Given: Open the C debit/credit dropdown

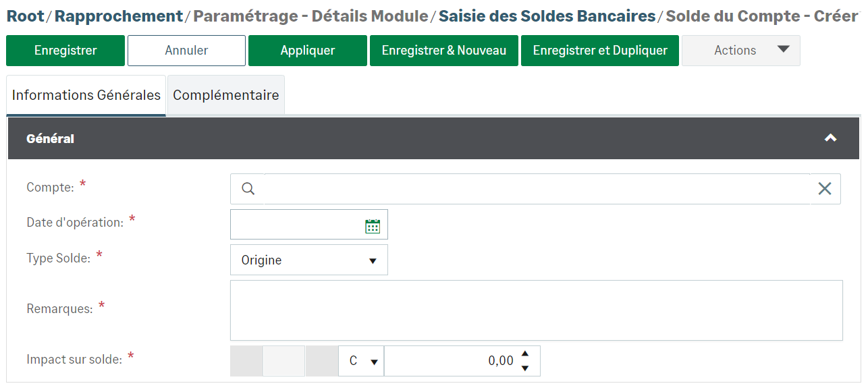Looking at the screenshot, I should point(361,362).
